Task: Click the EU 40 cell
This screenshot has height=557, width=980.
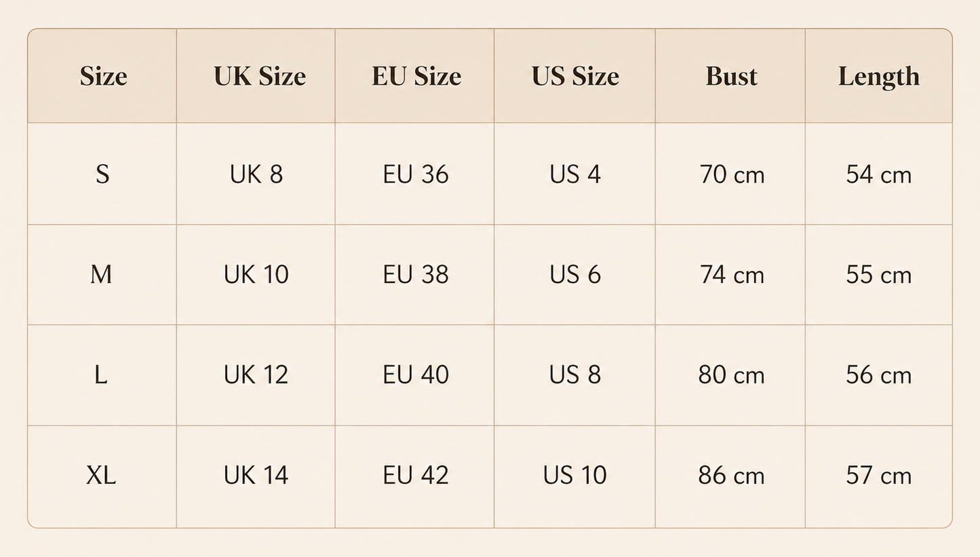Action: [416, 374]
